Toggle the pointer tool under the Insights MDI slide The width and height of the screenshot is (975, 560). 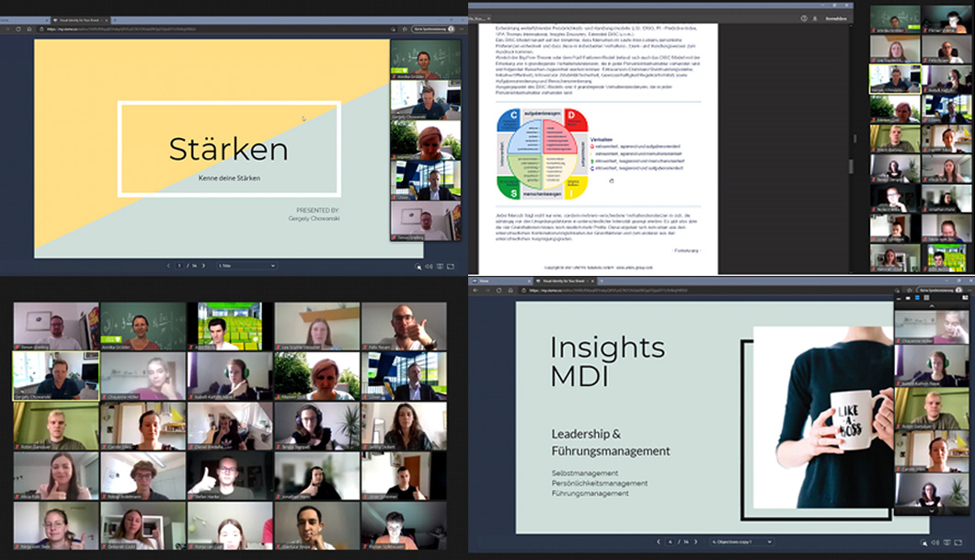[924, 543]
